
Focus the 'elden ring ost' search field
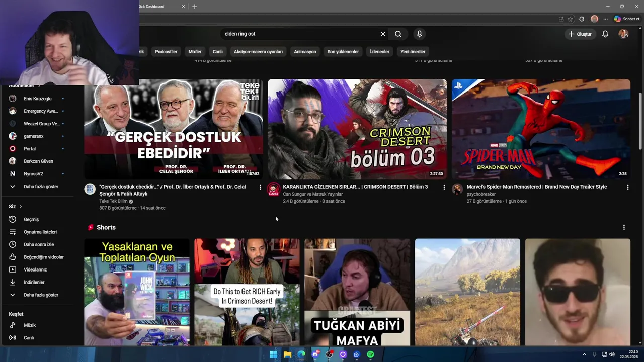[x=299, y=34]
